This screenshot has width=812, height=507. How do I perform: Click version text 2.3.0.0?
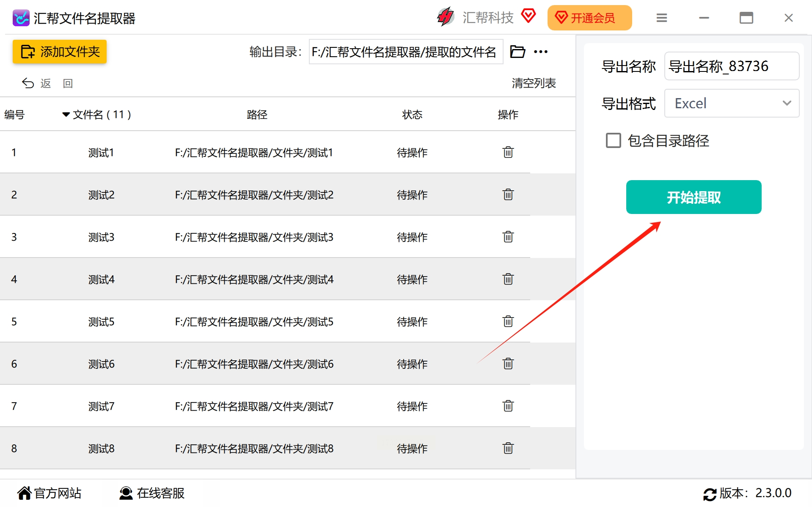[773, 493]
